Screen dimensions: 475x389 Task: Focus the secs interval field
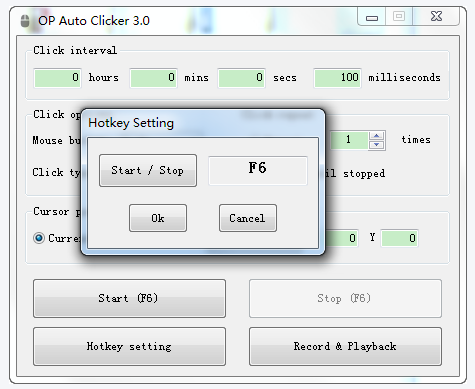[x=241, y=78]
